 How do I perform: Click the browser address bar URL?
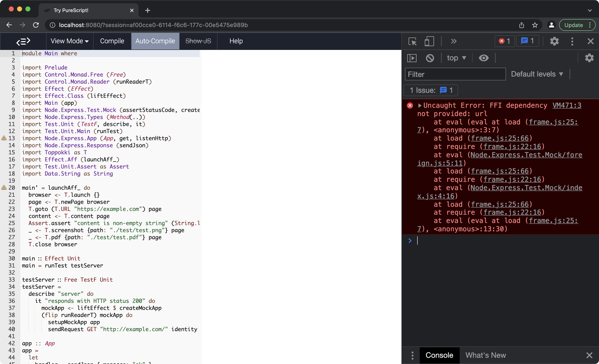153,25
